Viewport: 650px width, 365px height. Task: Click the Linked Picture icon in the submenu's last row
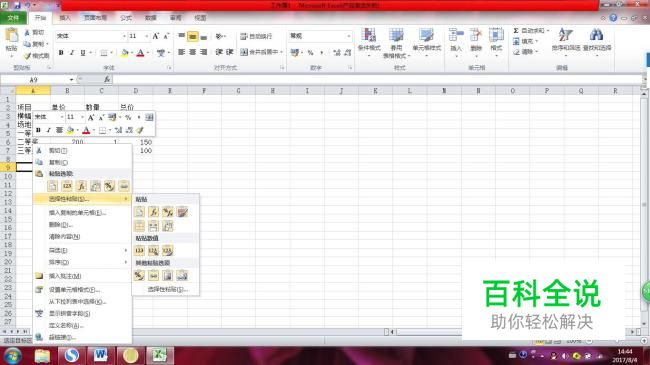(x=182, y=275)
